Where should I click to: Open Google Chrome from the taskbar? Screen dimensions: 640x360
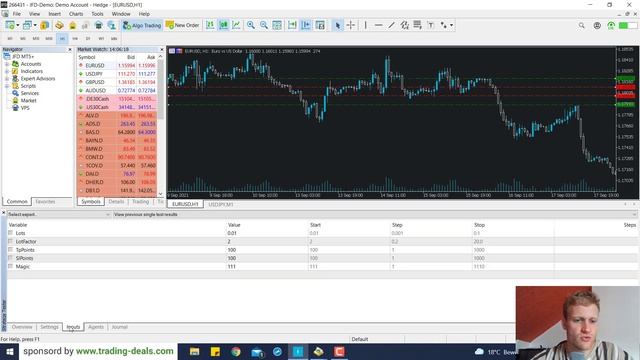(236, 351)
